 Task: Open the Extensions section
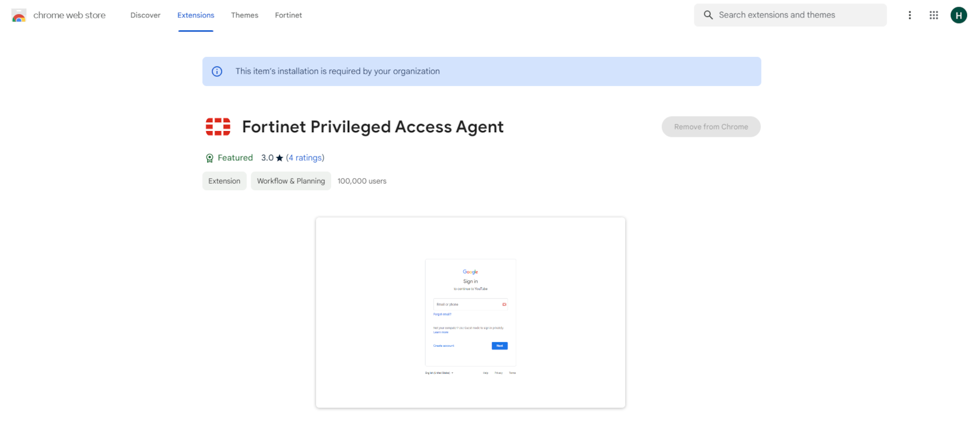tap(195, 15)
